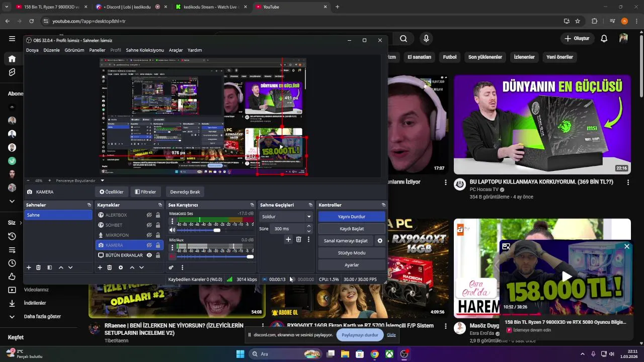
Task: Undock the Sahneler panel
Action: [x=89, y=205]
